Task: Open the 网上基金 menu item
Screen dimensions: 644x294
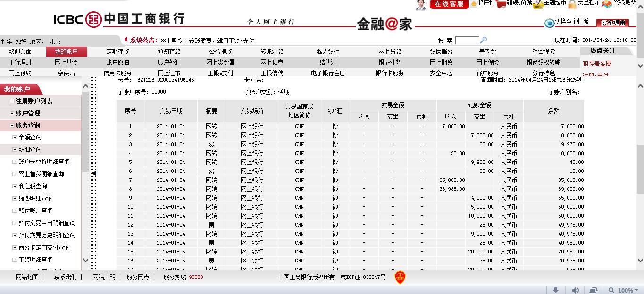Action: 66,62
